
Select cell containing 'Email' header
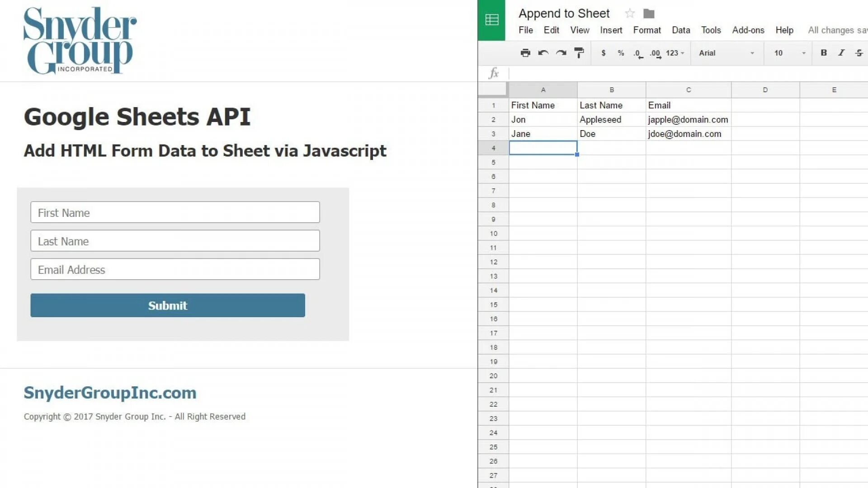[689, 105]
